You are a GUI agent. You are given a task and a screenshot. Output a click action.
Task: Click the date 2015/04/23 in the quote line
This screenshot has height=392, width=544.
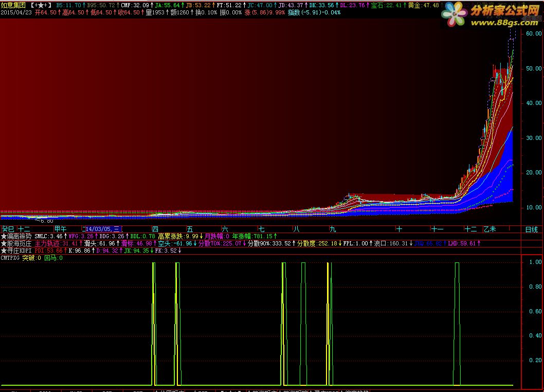[x=16, y=12]
